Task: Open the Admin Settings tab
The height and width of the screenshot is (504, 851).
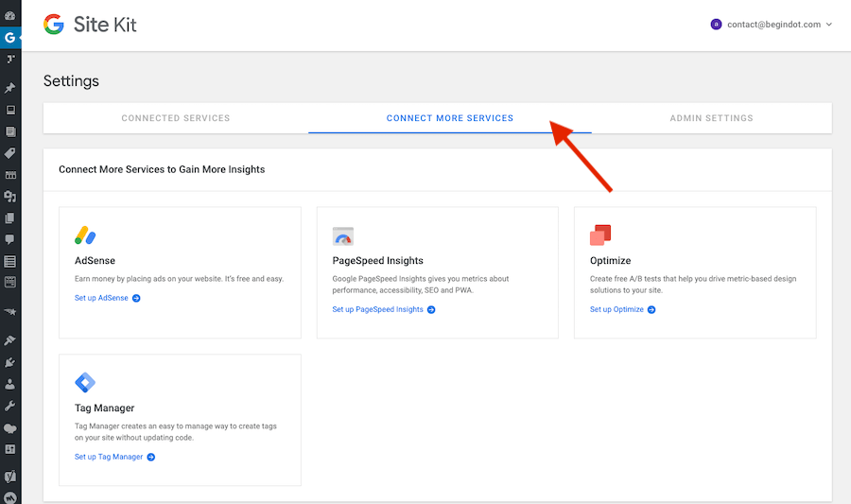Action: 711,118
